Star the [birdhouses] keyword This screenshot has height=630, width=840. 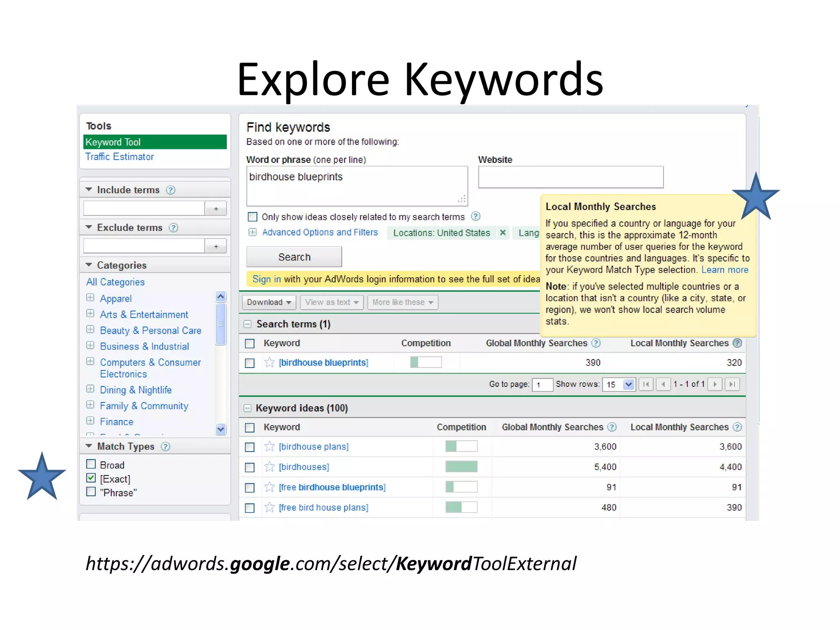pyautogui.click(x=269, y=467)
